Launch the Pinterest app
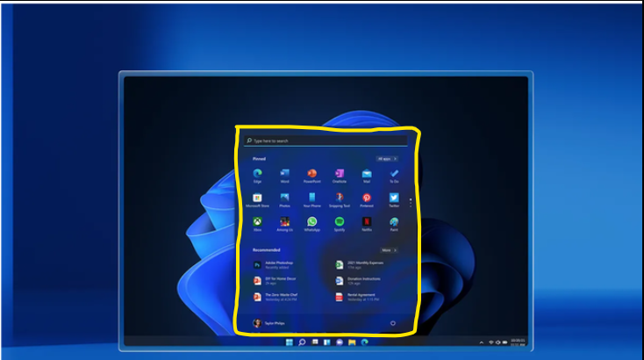The height and width of the screenshot is (360, 644). (367, 200)
